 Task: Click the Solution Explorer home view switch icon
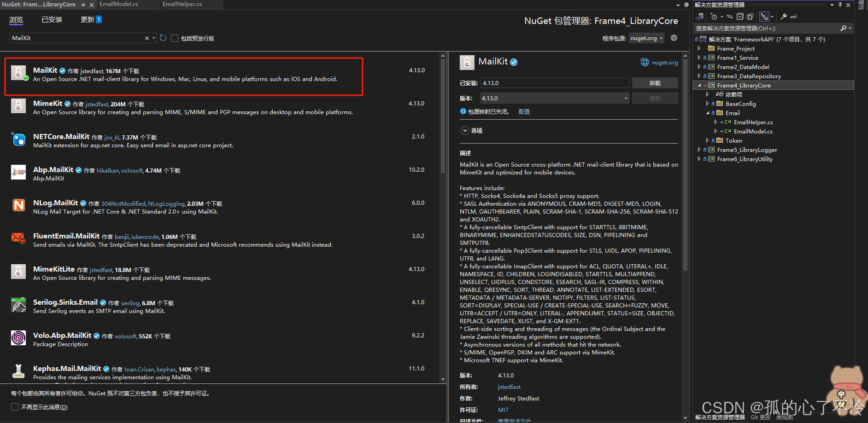(x=700, y=17)
